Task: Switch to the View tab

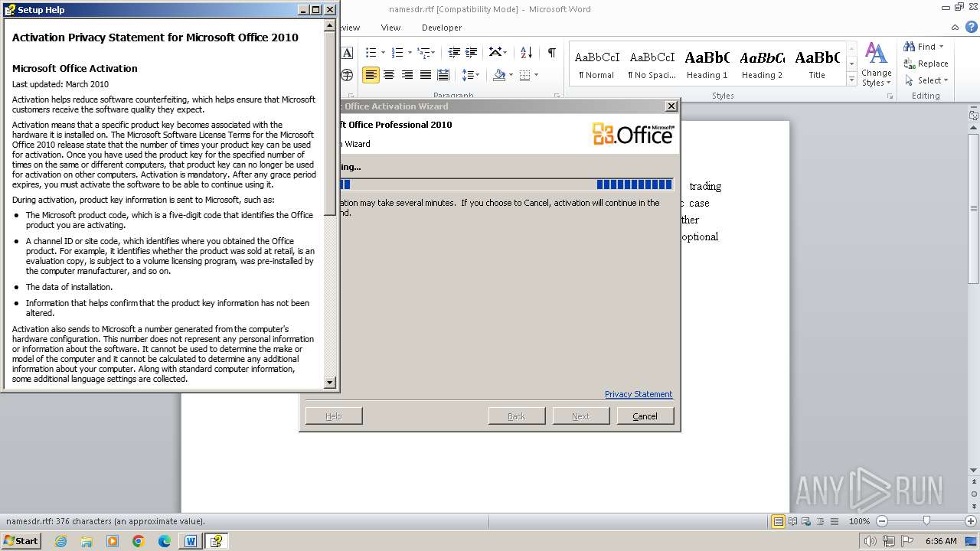Action: 390,28
